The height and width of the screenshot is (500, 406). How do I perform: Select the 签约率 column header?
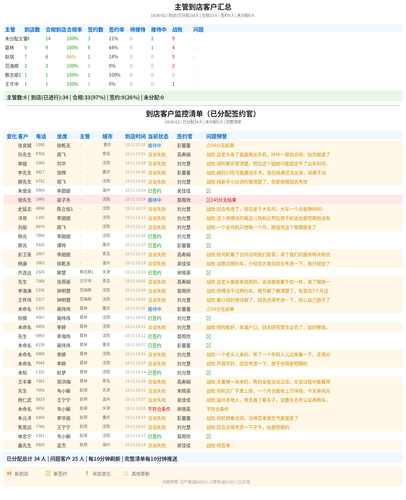(116, 30)
